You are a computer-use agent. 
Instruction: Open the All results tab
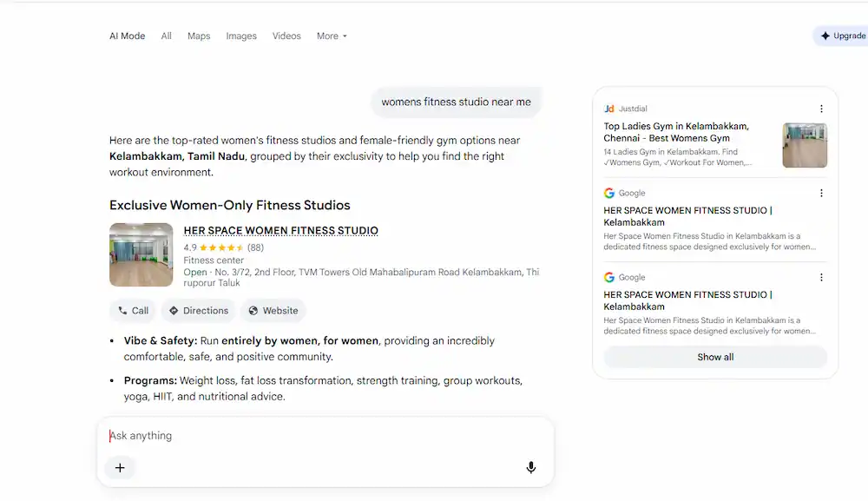coord(166,36)
